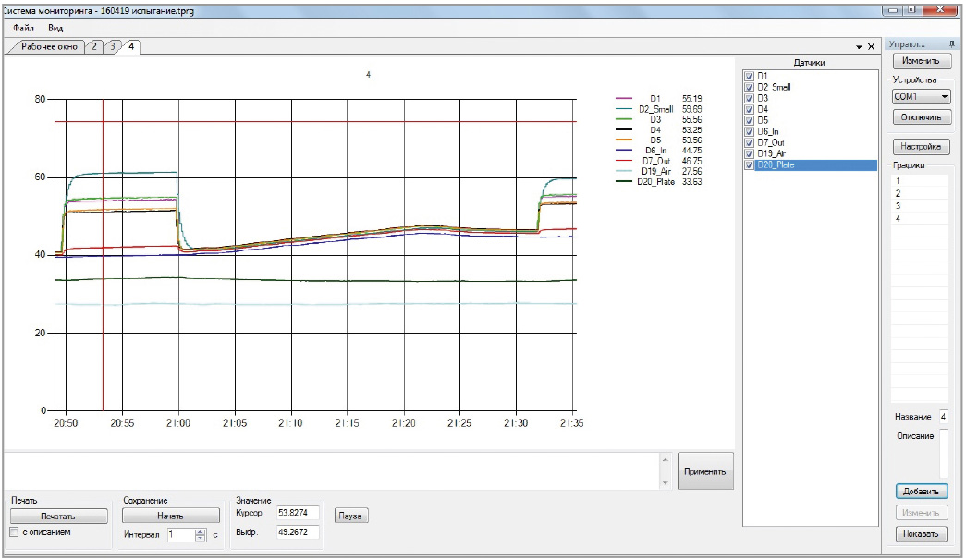This screenshot has height=560, width=966.
Task: Uncheck the highlighted D20_Plate sensor checkbox
Action: 749,165
